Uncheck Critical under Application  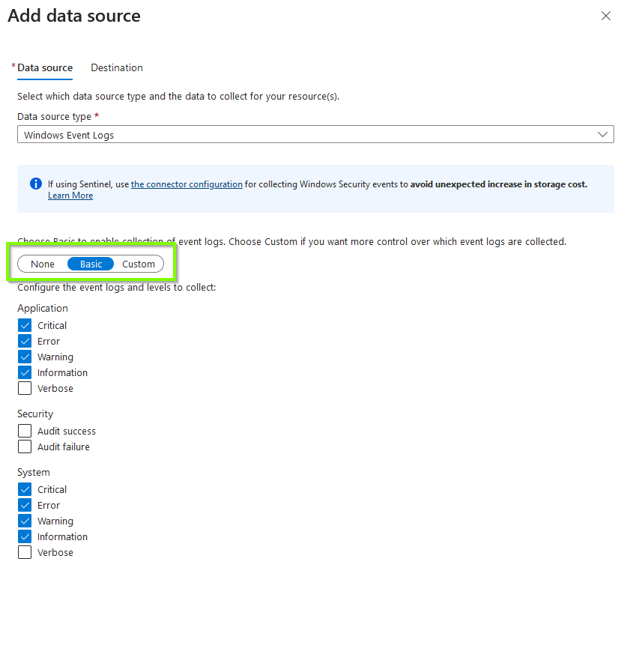pos(25,325)
